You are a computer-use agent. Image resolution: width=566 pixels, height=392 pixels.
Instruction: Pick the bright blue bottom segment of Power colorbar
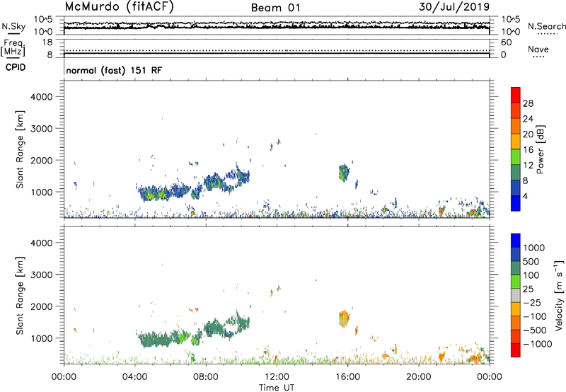(516, 203)
